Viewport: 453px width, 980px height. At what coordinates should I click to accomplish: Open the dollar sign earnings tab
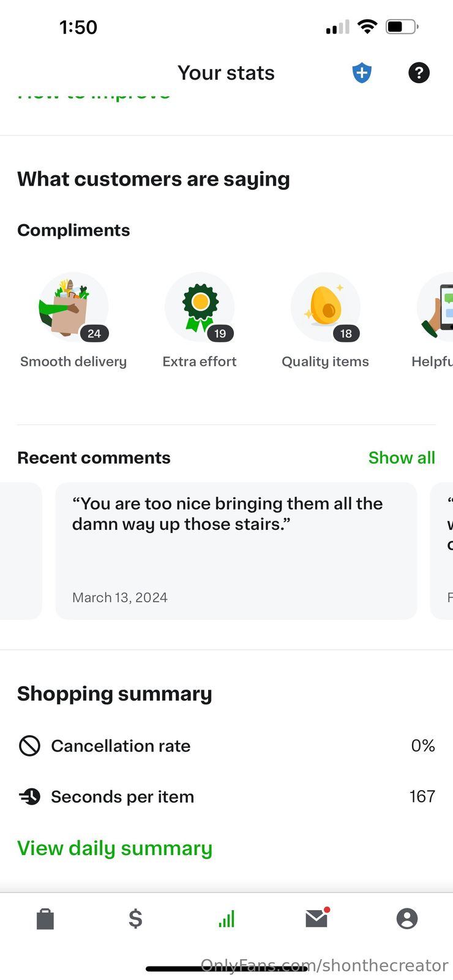136,919
